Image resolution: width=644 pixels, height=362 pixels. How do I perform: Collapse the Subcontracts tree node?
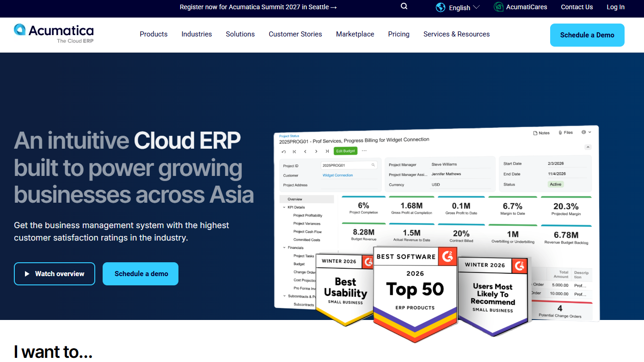pos(284,296)
